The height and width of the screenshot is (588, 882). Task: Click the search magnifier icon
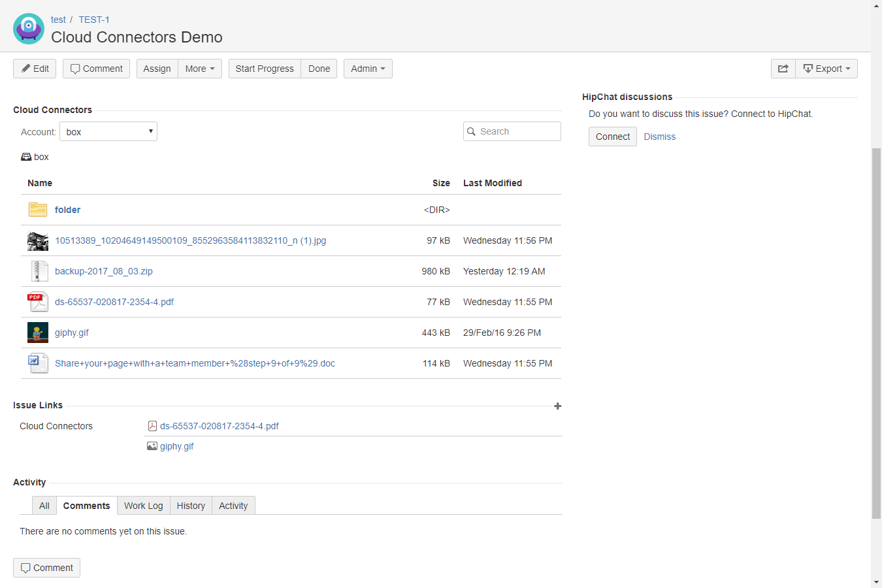(x=471, y=131)
